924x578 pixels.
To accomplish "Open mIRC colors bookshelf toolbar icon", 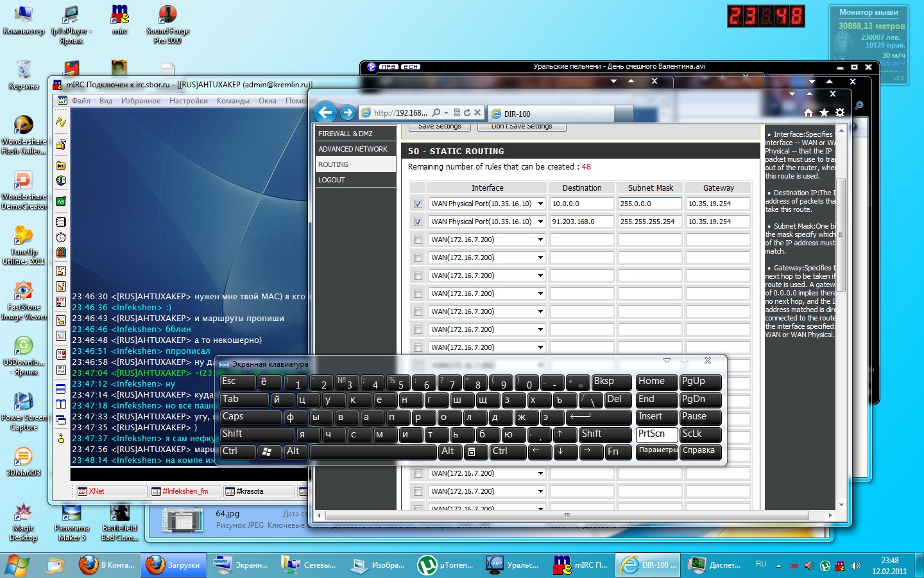I will 61,252.
